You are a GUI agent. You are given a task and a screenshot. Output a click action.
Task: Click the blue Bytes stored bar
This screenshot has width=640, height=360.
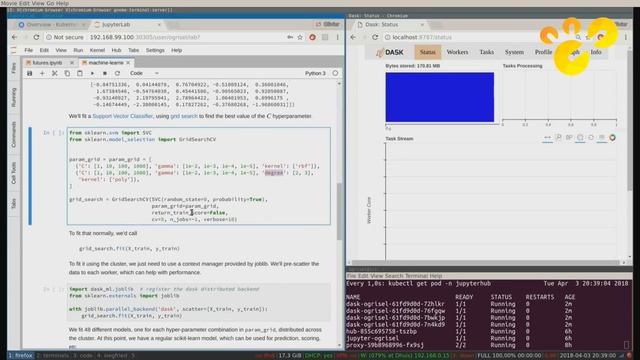coord(440,97)
